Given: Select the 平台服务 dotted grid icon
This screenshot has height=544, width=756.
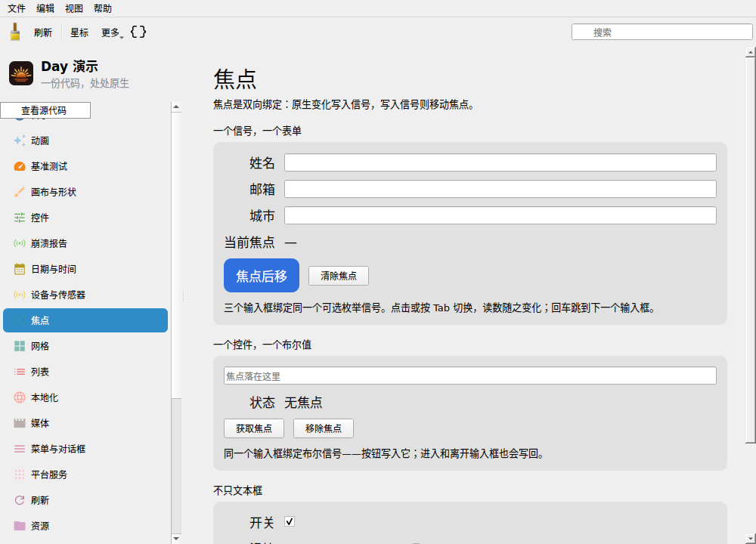Looking at the screenshot, I should coord(20,474).
